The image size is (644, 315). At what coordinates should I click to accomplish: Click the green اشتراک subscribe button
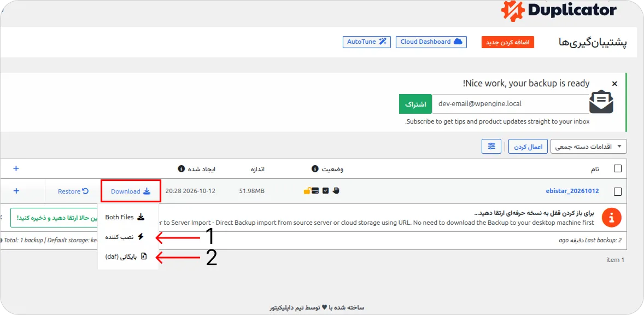point(415,104)
